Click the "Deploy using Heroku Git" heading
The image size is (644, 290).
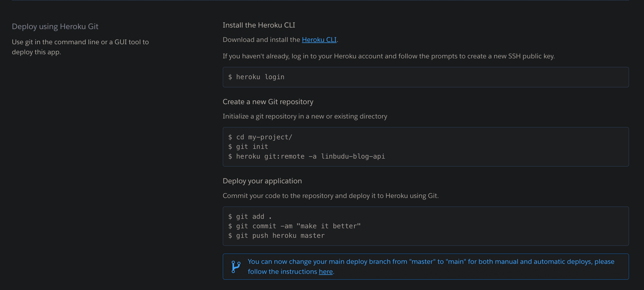(55, 26)
